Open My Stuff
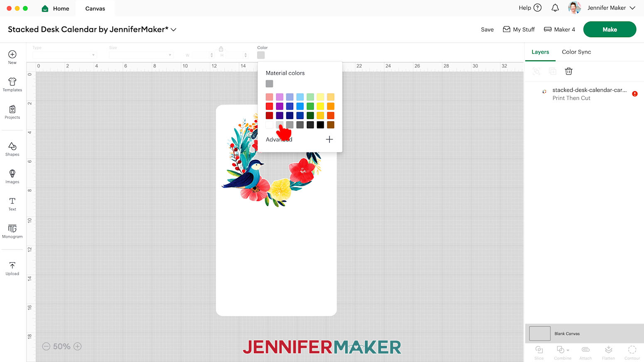644x362 pixels. (519, 29)
